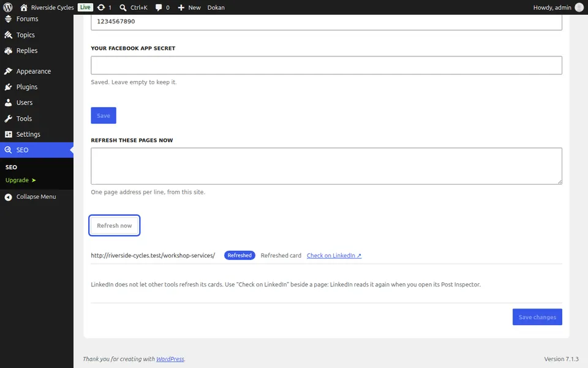Open the Dokan admin bar menu
Image resolution: width=588 pixels, height=368 pixels.
(x=216, y=7)
